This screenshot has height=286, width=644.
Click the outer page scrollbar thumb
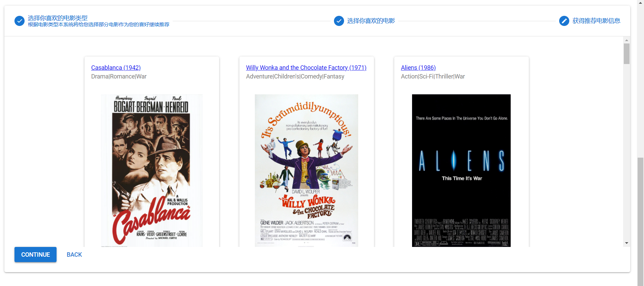(641, 222)
